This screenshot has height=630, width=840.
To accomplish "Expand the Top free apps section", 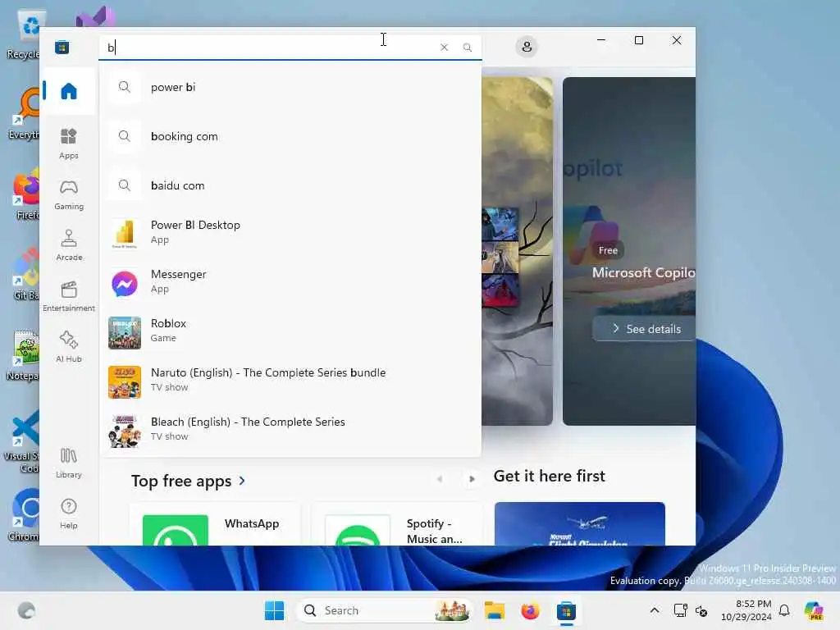I will click(189, 481).
